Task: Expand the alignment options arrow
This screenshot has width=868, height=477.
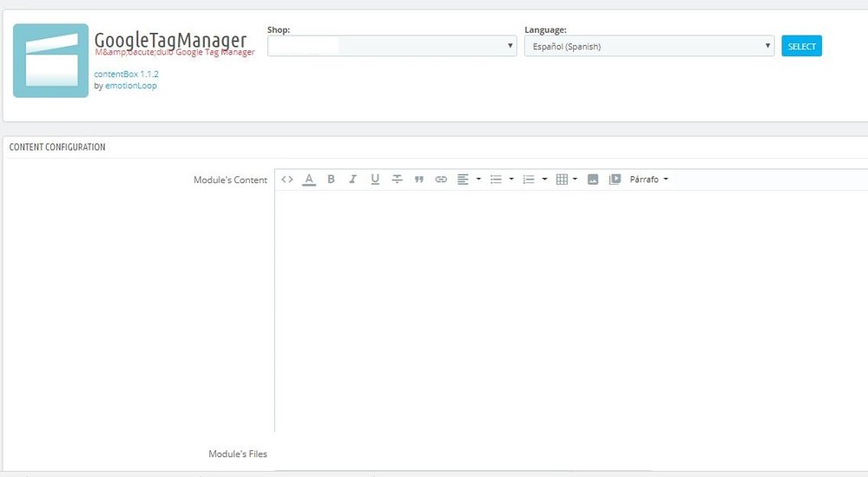Action: (x=478, y=180)
